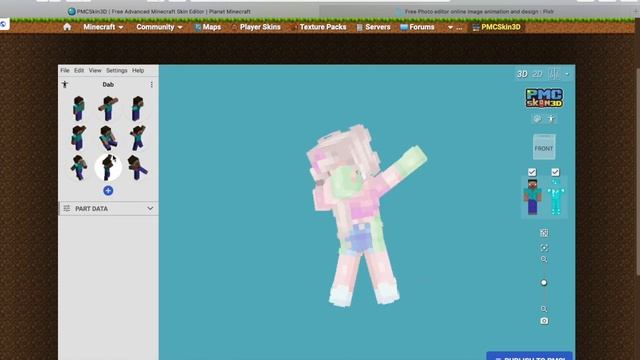Click the palette icon under the PMC logo

[537, 119]
